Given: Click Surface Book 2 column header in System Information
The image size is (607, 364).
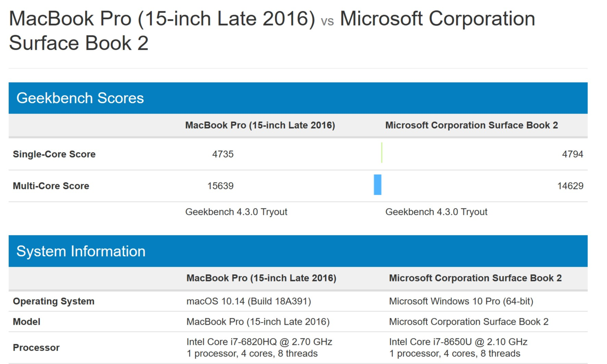Looking at the screenshot, I should [475, 278].
